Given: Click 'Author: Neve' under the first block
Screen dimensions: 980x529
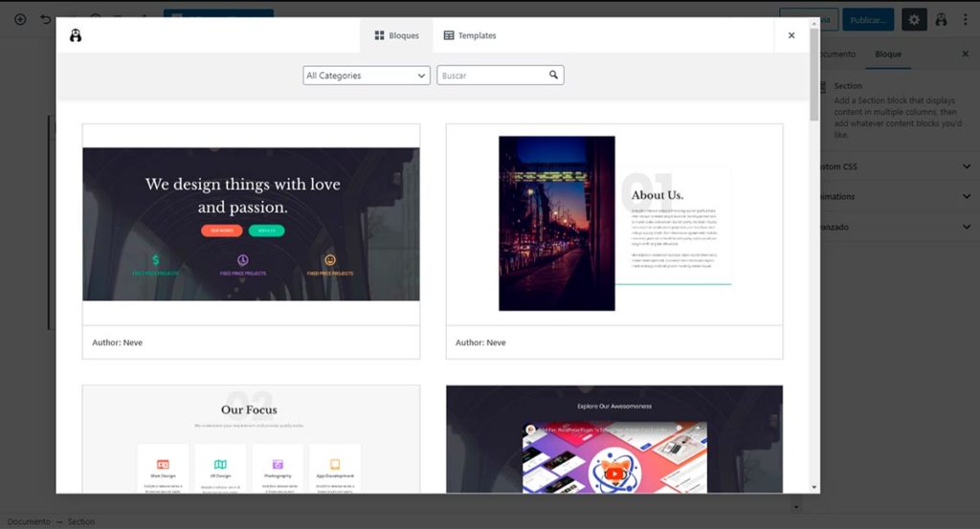Looking at the screenshot, I should (x=118, y=342).
